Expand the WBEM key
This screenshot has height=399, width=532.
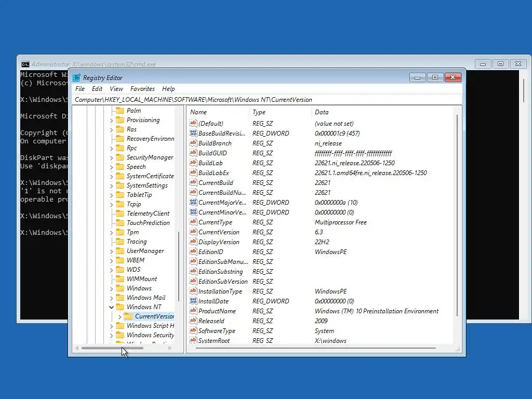click(x=111, y=260)
